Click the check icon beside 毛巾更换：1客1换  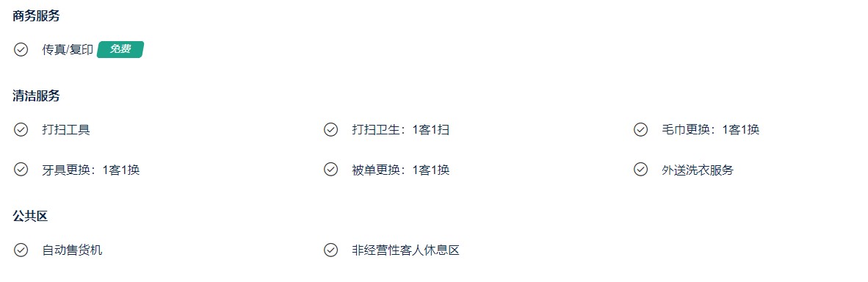[640, 130]
